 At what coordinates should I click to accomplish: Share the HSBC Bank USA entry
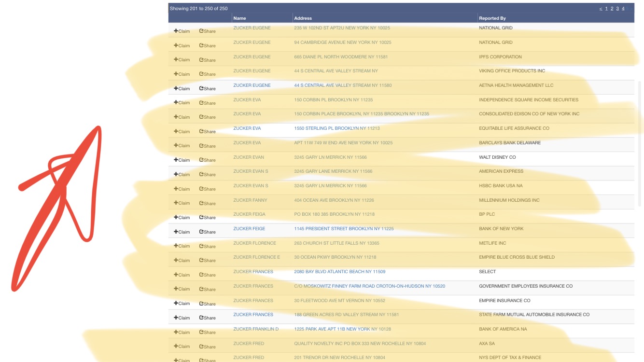pyautogui.click(x=208, y=189)
